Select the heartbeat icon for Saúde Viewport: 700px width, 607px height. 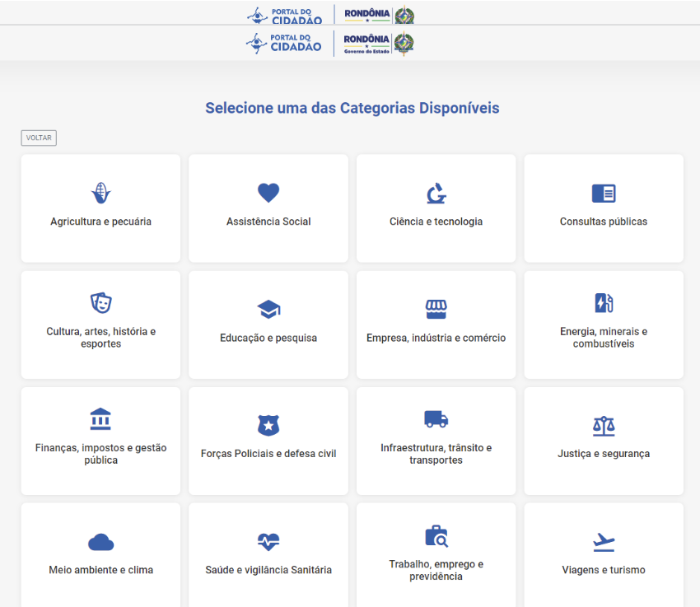(x=268, y=542)
